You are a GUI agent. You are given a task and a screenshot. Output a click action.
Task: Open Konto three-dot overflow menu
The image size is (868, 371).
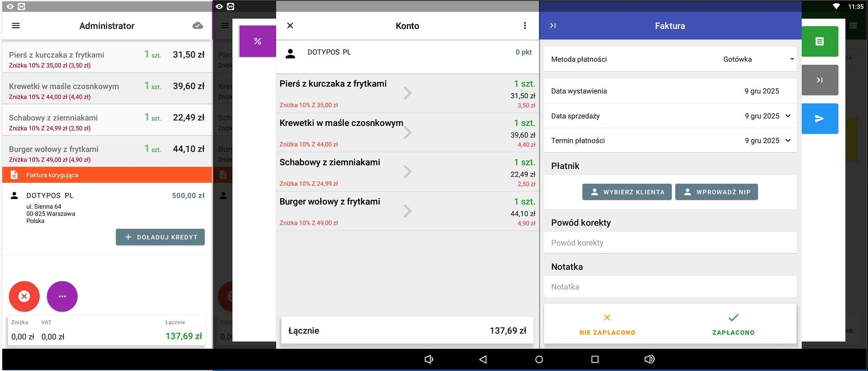[525, 26]
